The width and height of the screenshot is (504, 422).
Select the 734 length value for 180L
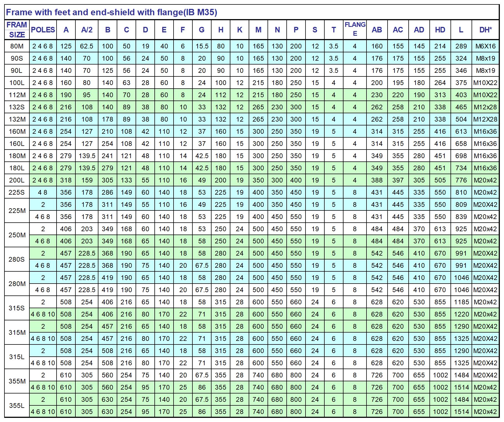pyautogui.click(x=461, y=168)
